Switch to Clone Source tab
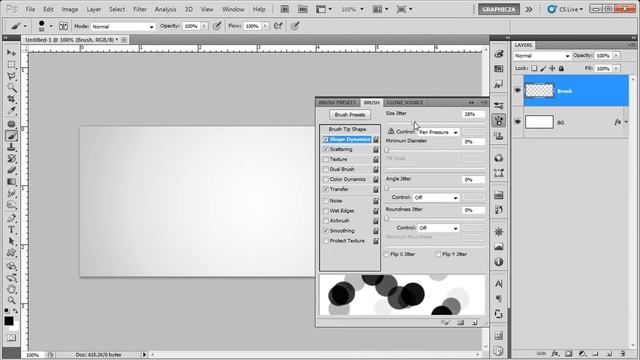This screenshot has height=360, width=640. pyautogui.click(x=404, y=102)
